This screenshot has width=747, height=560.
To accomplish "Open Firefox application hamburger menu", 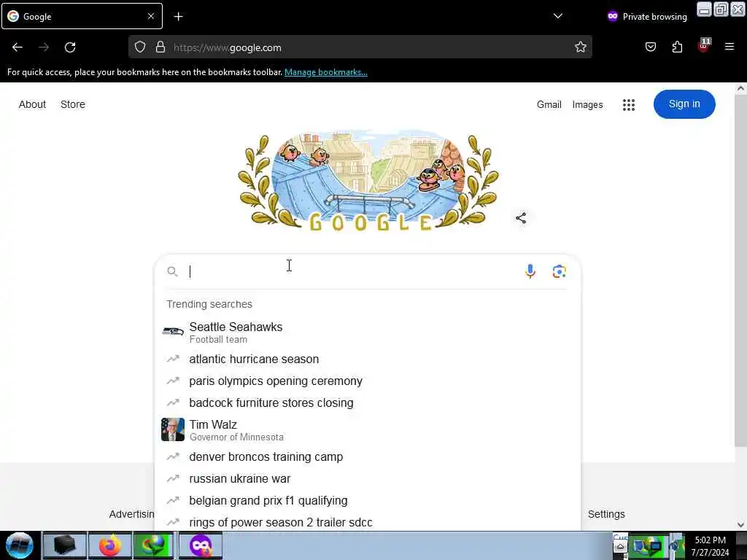I will tap(729, 47).
